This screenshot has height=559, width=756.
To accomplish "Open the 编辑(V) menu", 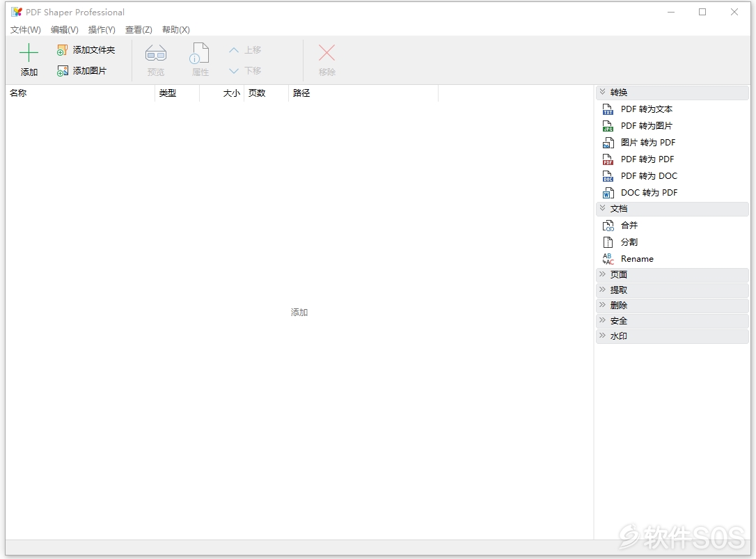I will tap(65, 30).
